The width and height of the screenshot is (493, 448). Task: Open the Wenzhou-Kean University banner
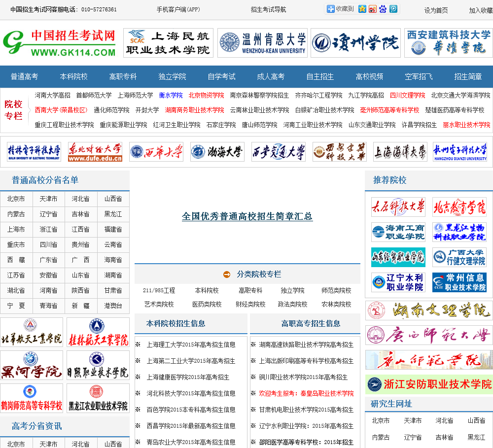(263, 43)
